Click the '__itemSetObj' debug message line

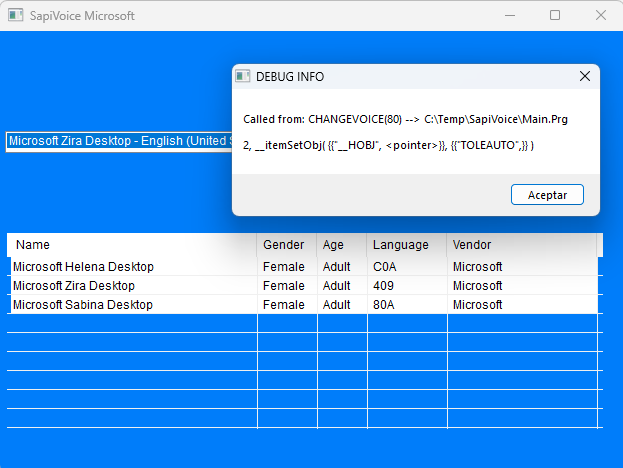[388, 145]
